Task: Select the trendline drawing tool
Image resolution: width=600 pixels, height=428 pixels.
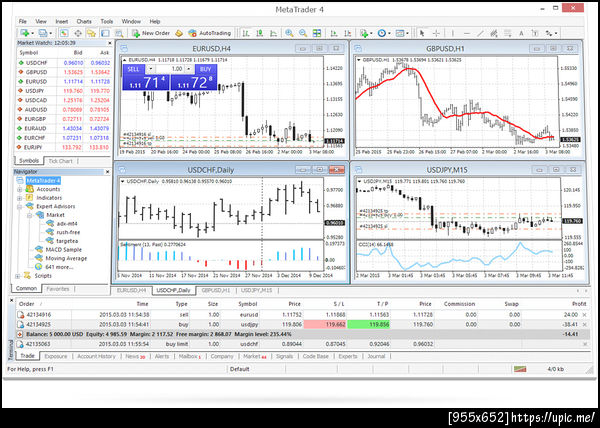Action: click(x=480, y=33)
